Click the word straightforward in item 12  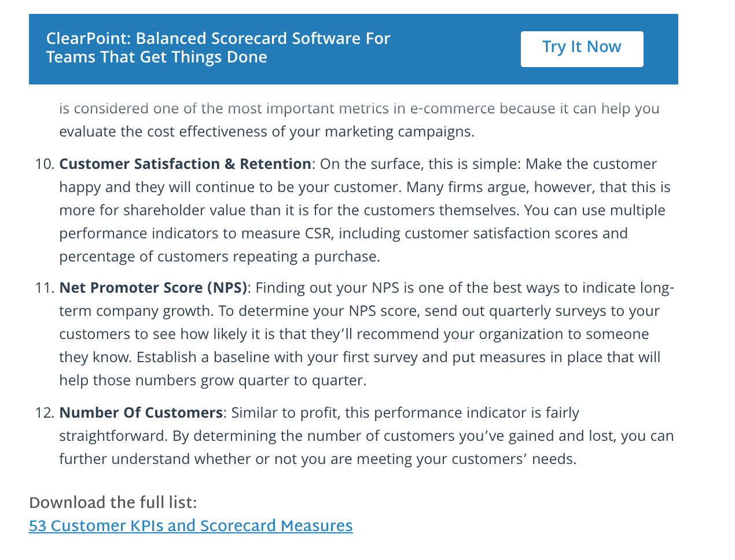pyautogui.click(x=113, y=436)
